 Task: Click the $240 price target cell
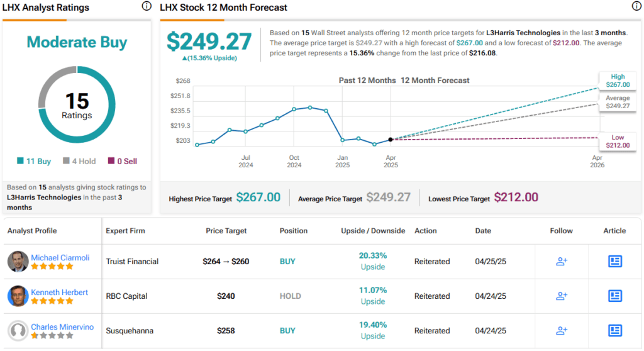click(x=226, y=296)
